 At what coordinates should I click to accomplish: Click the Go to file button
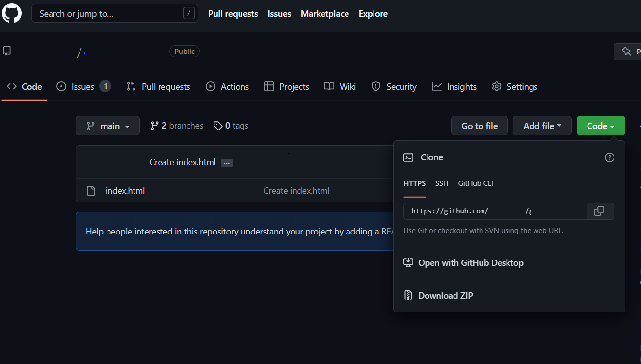pyautogui.click(x=480, y=126)
